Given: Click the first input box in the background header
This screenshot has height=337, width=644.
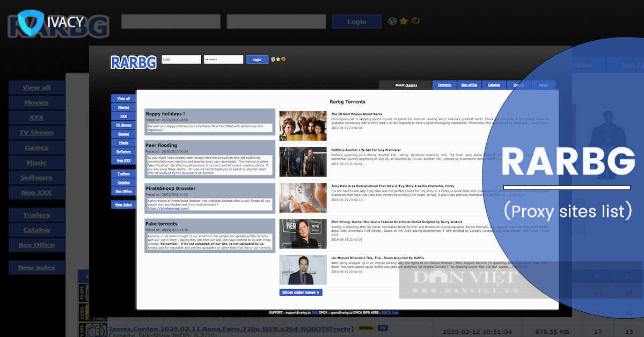Looking at the screenshot, I should pyautogui.click(x=171, y=21).
